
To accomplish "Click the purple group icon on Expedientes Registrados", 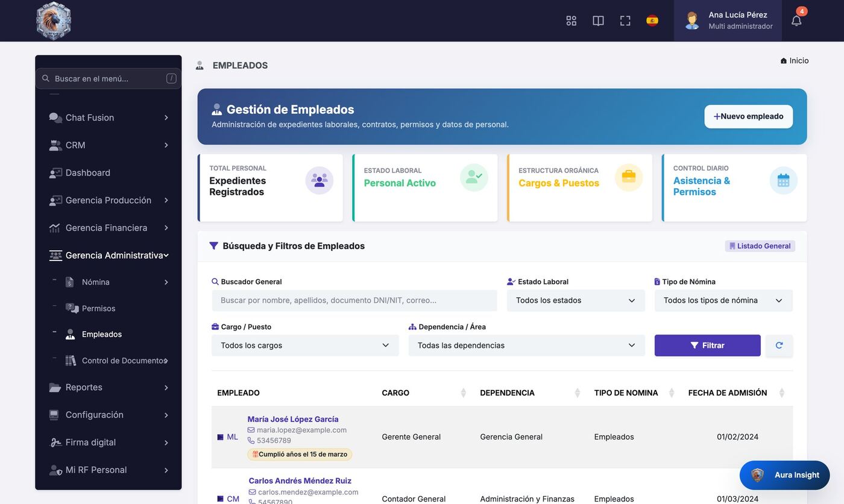I will click(x=320, y=180).
